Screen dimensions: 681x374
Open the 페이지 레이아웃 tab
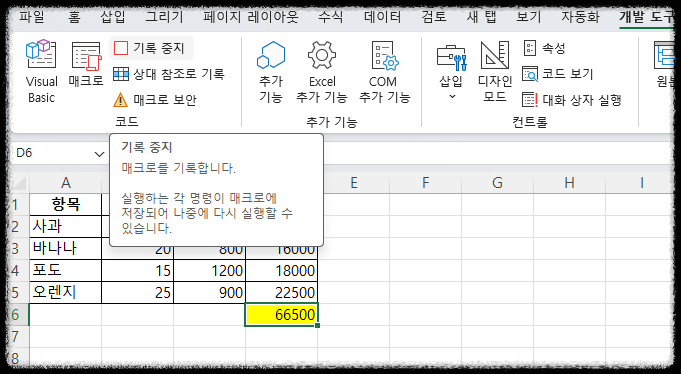pos(251,17)
